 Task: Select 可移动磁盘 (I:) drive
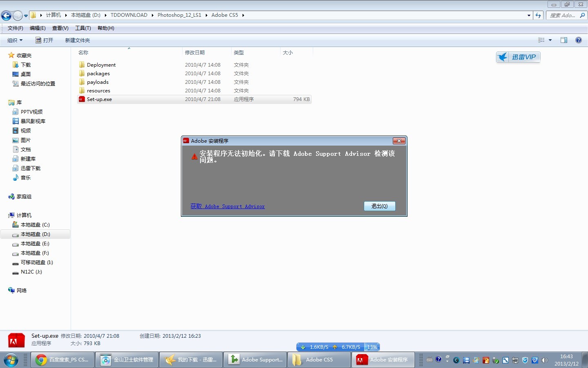[x=37, y=262]
